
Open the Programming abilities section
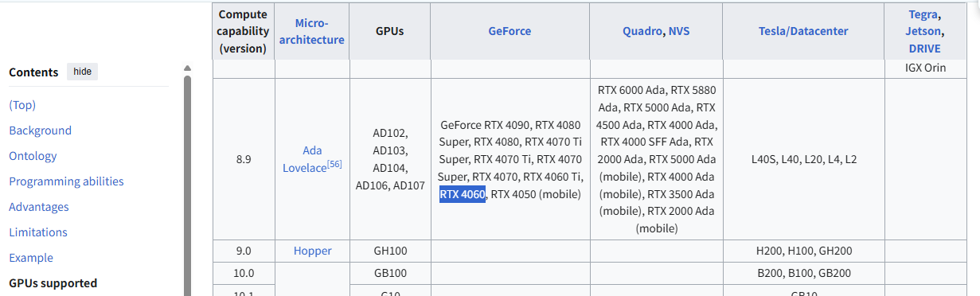pyautogui.click(x=66, y=181)
